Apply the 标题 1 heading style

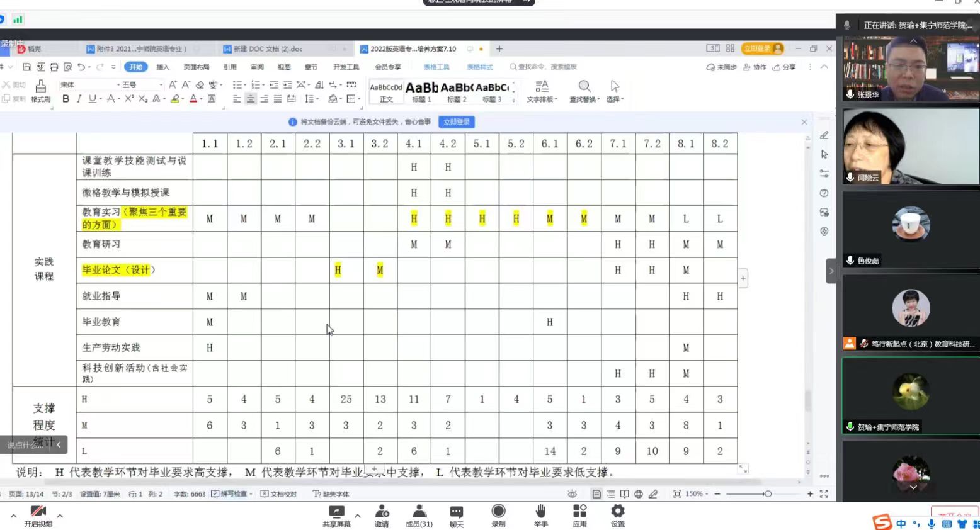(x=421, y=91)
